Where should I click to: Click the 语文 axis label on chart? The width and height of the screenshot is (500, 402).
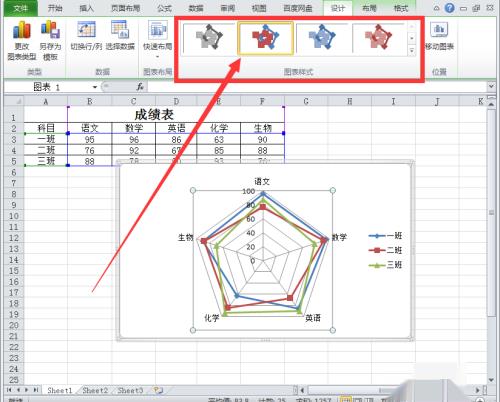pyautogui.click(x=262, y=181)
